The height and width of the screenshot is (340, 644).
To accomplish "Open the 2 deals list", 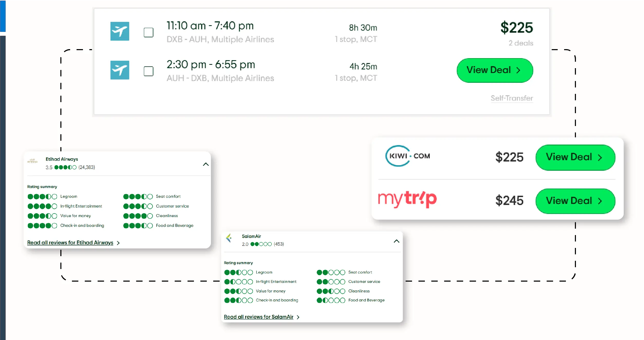I will pos(521,43).
